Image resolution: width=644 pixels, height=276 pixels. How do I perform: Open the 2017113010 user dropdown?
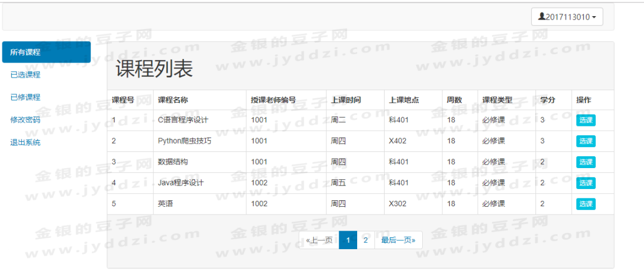pyautogui.click(x=567, y=17)
